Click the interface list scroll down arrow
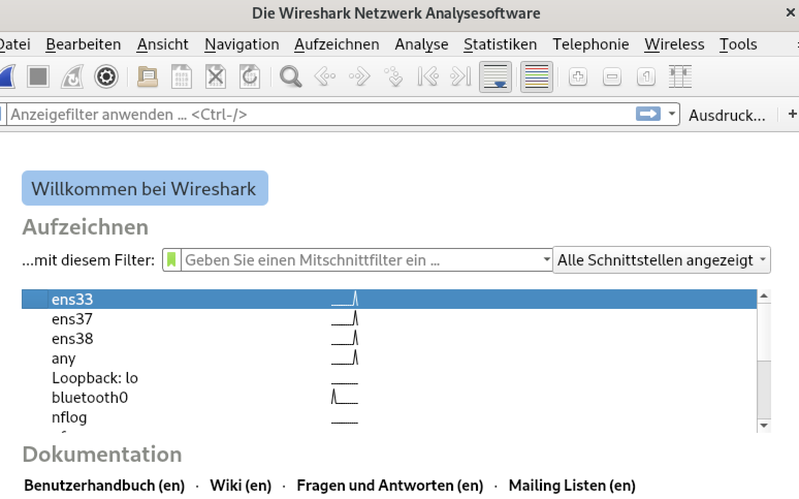799x499 pixels. [764, 426]
